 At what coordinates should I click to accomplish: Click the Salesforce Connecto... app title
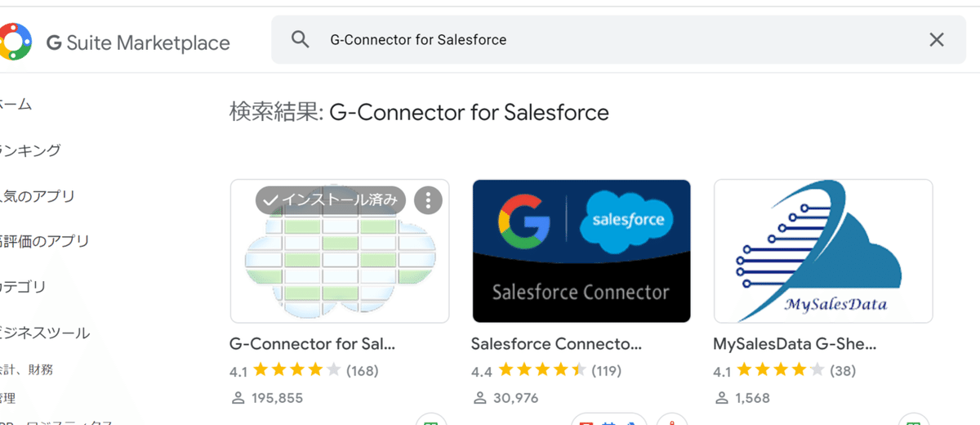pos(556,343)
